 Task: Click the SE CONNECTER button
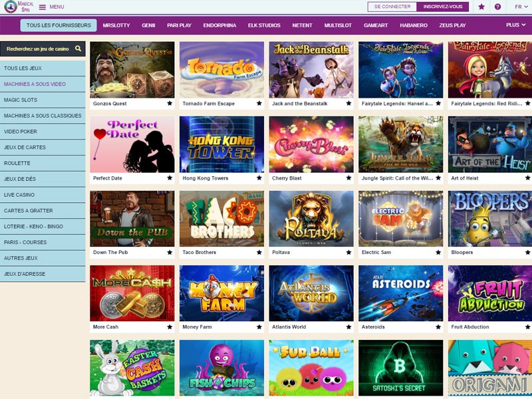pos(392,7)
